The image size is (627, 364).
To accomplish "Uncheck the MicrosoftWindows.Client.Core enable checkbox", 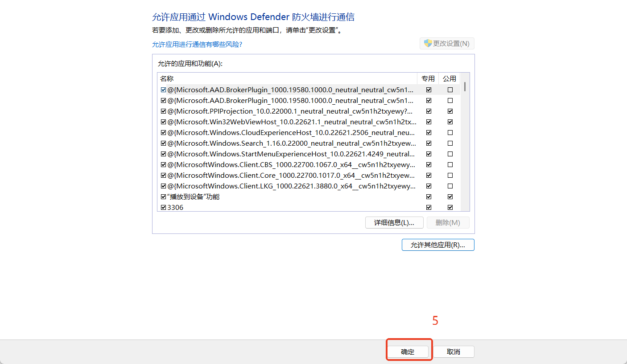I will tap(163, 175).
